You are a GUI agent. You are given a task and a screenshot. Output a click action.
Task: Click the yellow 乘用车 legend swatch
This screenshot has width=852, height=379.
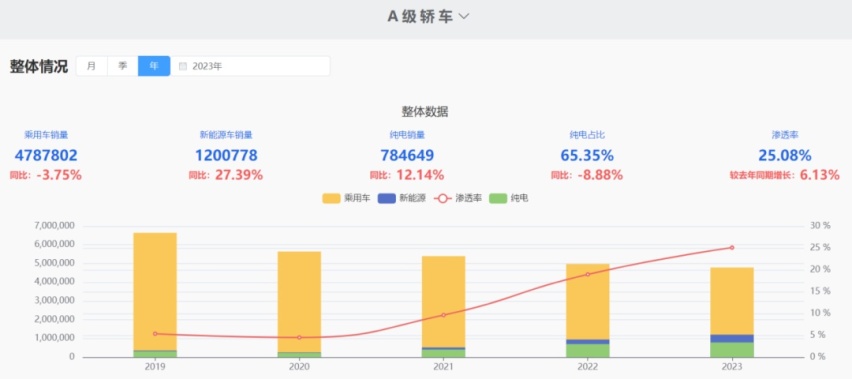point(331,199)
